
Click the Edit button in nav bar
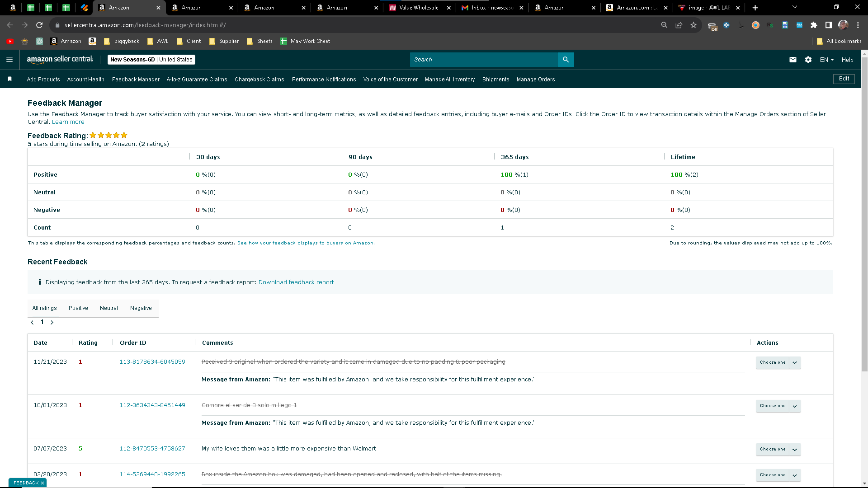(844, 79)
